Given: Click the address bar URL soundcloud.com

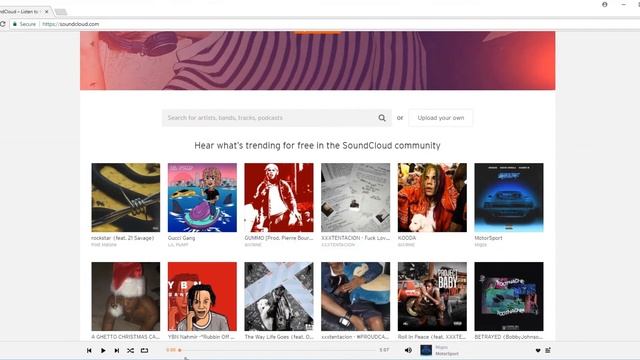Looking at the screenshot, I should pos(71,24).
